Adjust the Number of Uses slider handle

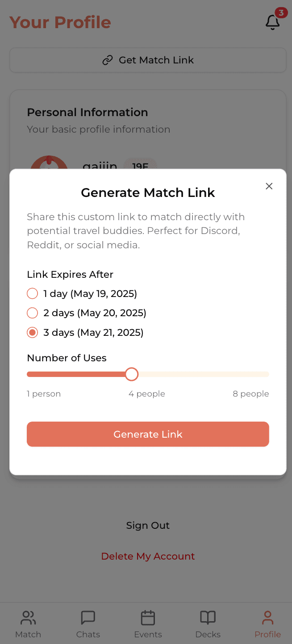click(131, 374)
